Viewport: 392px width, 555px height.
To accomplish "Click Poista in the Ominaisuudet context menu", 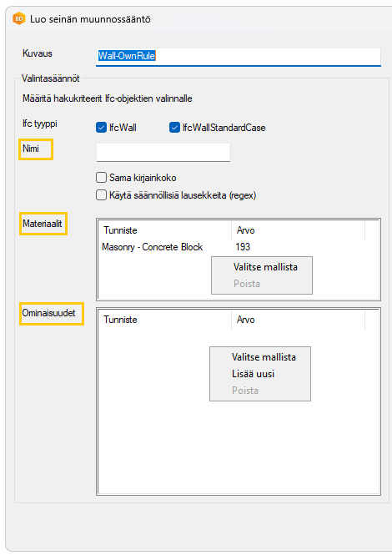I will [x=245, y=391].
